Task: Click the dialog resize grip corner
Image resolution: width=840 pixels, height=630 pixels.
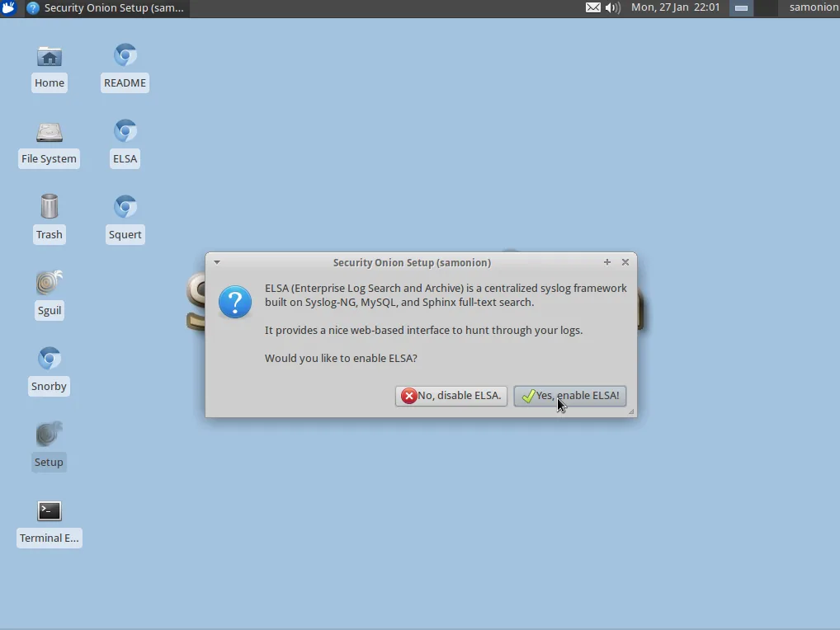Action: tap(631, 411)
